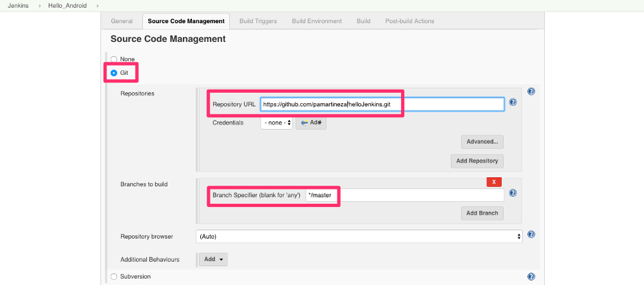644x285 pixels.
Task: Click the key icon Add credentials button
Action: click(x=311, y=123)
